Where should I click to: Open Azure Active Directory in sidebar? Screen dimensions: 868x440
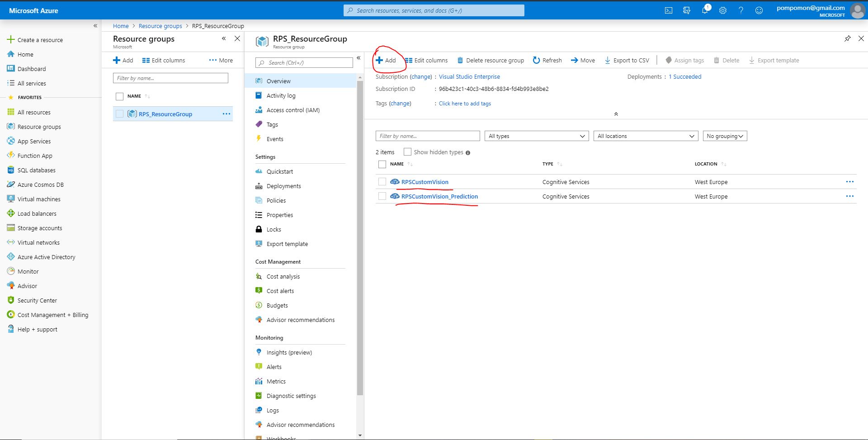[41, 257]
